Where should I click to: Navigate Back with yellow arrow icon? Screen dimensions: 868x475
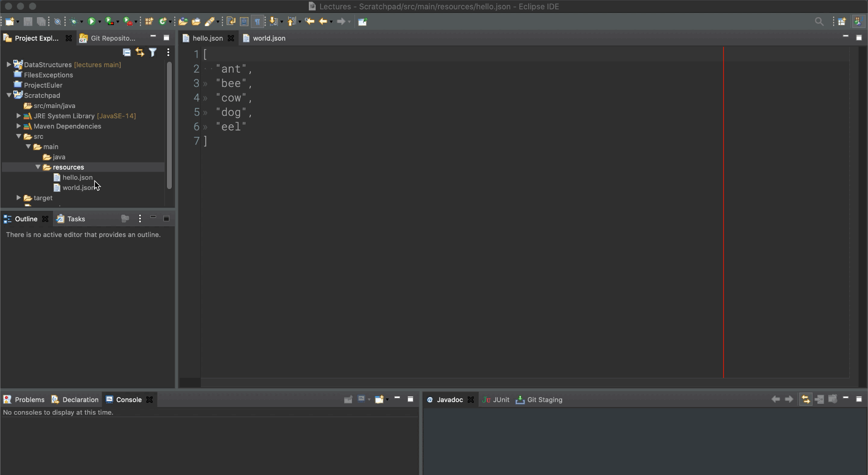(323, 22)
